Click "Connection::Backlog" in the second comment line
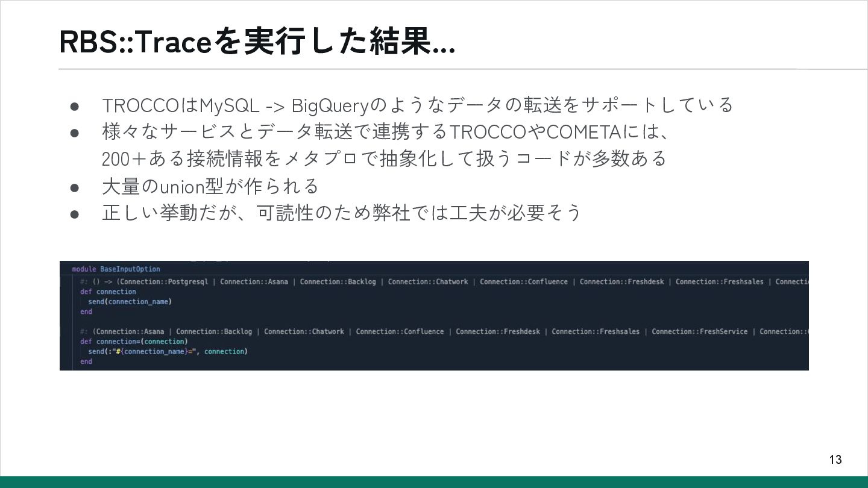The image size is (868, 488). point(214,331)
